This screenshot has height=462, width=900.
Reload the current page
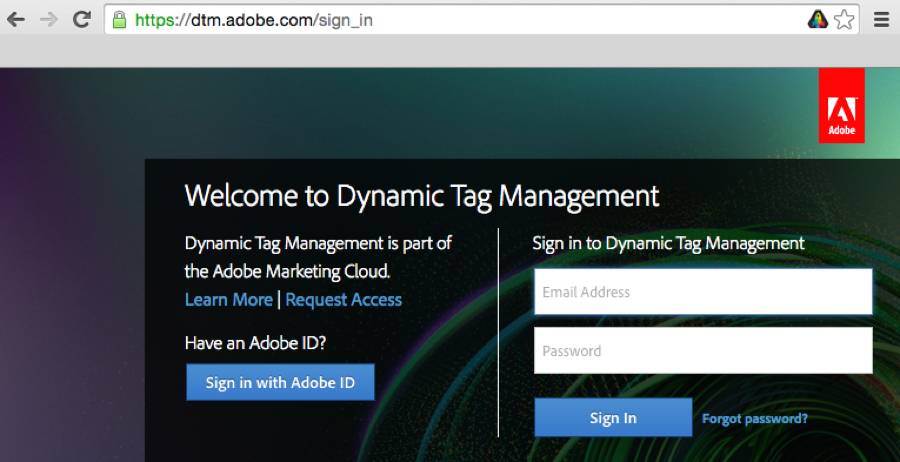[82, 19]
